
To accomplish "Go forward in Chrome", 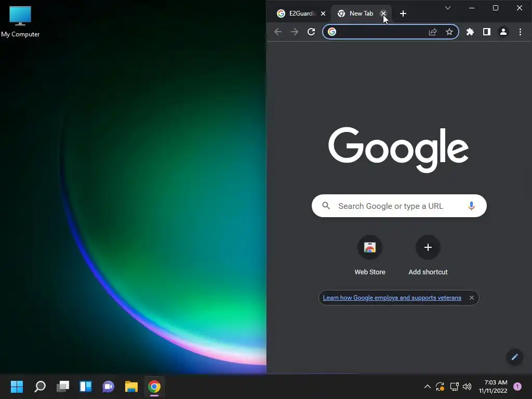I will [295, 32].
